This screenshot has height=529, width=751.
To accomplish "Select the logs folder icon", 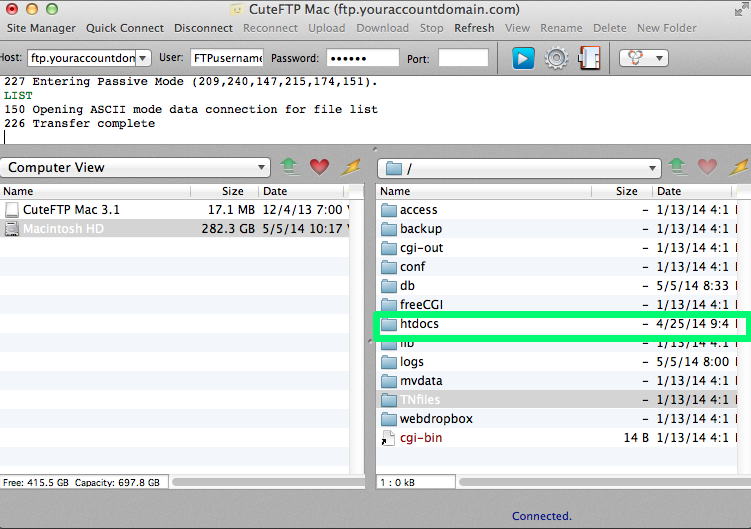I will pyautogui.click(x=389, y=362).
